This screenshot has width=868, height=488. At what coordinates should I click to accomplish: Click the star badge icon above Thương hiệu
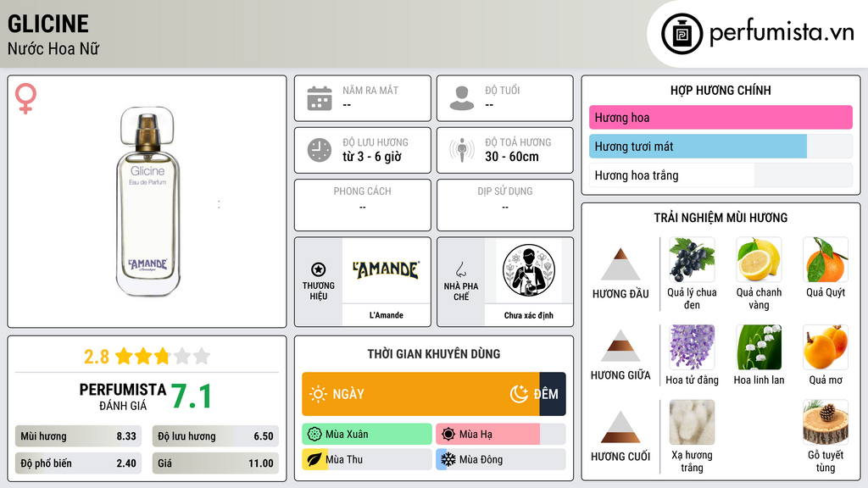tap(319, 269)
